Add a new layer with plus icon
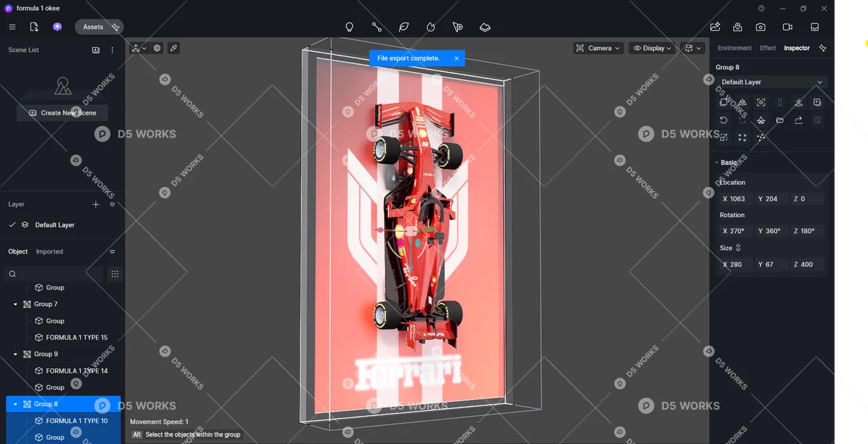This screenshot has height=444, width=868. point(96,204)
